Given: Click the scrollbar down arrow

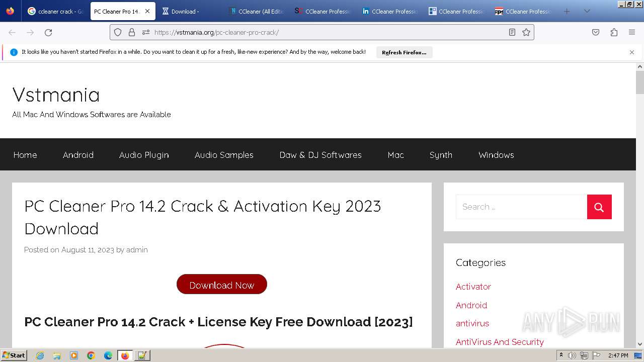Looking at the screenshot, I should pyautogui.click(x=640, y=344).
